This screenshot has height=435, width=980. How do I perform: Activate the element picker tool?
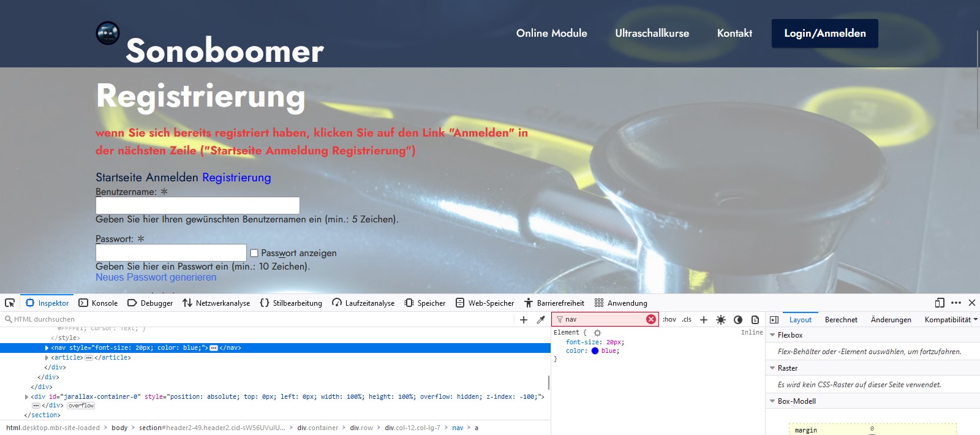10,303
